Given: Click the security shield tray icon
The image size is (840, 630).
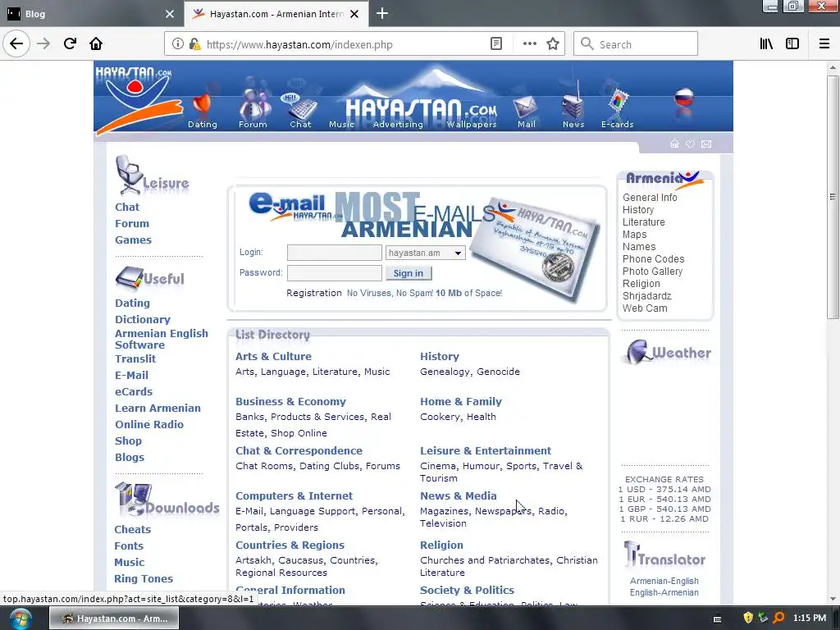Looking at the screenshot, I should click(748, 619).
